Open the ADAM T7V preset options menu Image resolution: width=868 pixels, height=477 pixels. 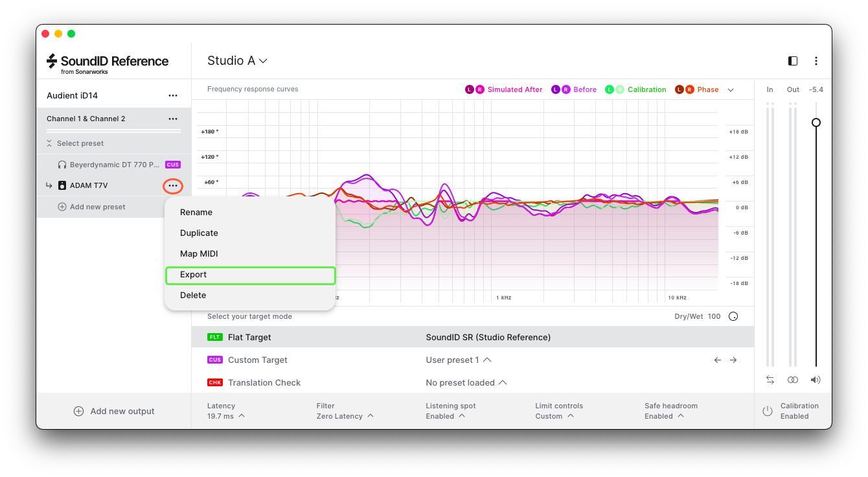pos(173,186)
